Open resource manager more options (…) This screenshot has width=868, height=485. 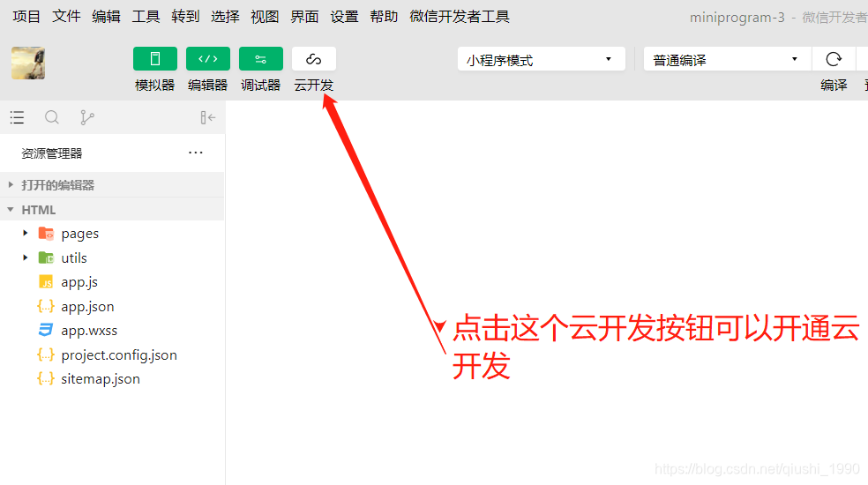pyautogui.click(x=196, y=153)
